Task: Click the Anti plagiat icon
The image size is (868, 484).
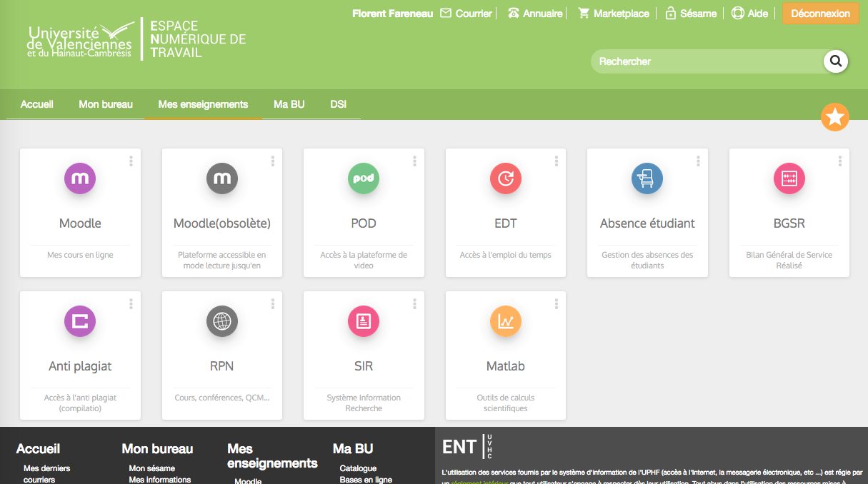Action: [80, 321]
